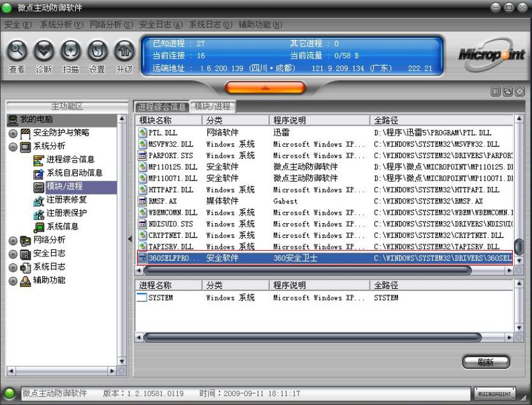Image resolution: width=532 pixels, height=405 pixels.
Task: Select the TAPISRV.DLL row
Action: tap(325, 247)
